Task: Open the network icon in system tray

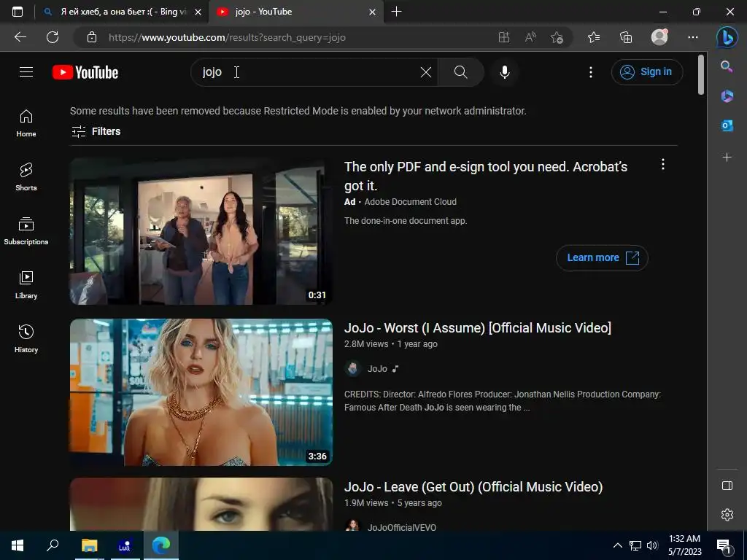Action: tap(635, 545)
